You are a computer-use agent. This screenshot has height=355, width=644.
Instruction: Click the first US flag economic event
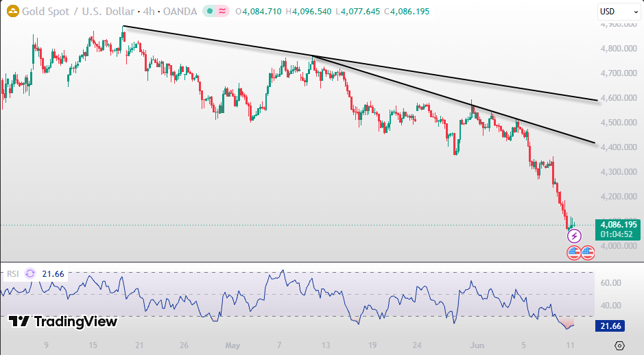click(574, 253)
